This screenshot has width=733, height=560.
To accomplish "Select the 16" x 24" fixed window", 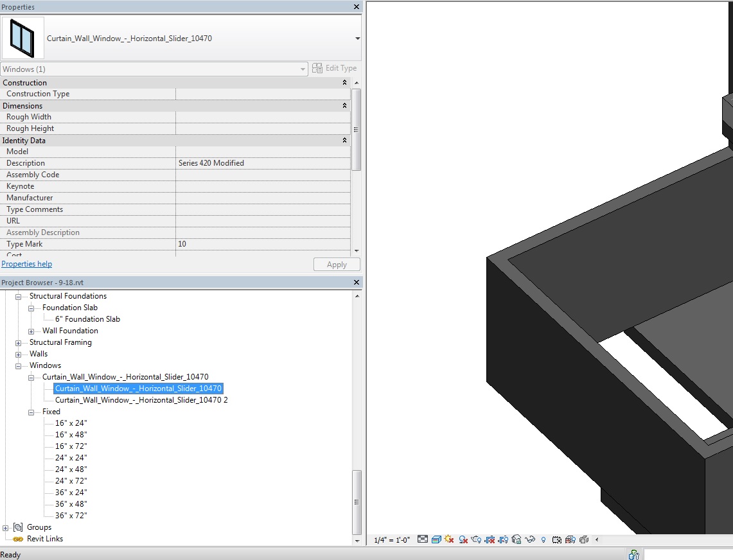I will (x=71, y=423).
